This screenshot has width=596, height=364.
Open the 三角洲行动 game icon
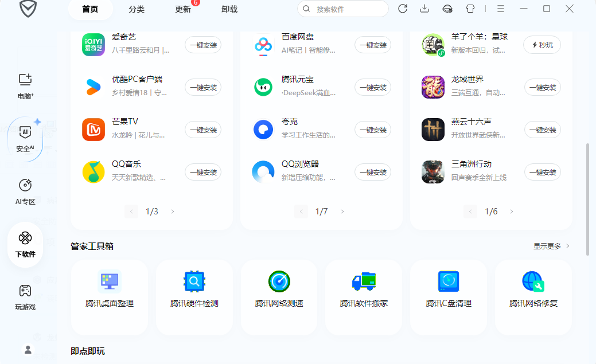pyautogui.click(x=433, y=172)
